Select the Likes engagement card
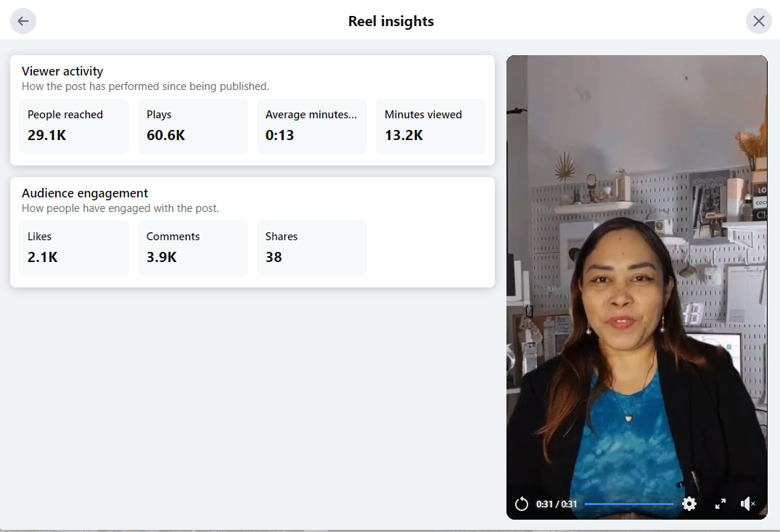 click(x=74, y=247)
